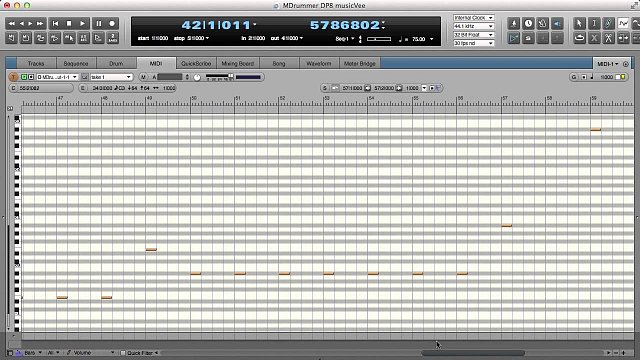The height and width of the screenshot is (360, 640).
Task: Toggle the link selection to memory button
Action: click(69, 38)
